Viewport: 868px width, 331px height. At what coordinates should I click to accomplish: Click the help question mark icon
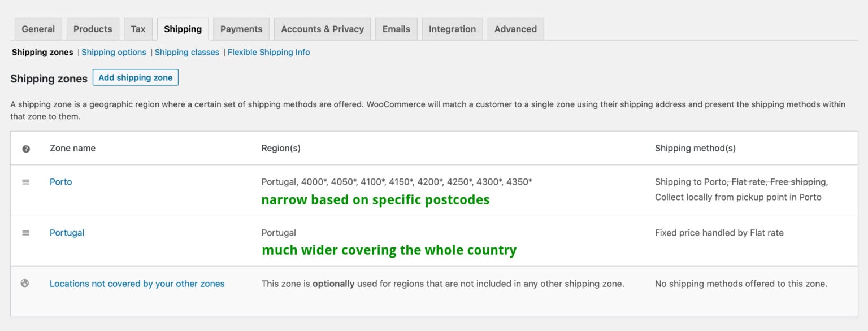tap(26, 149)
